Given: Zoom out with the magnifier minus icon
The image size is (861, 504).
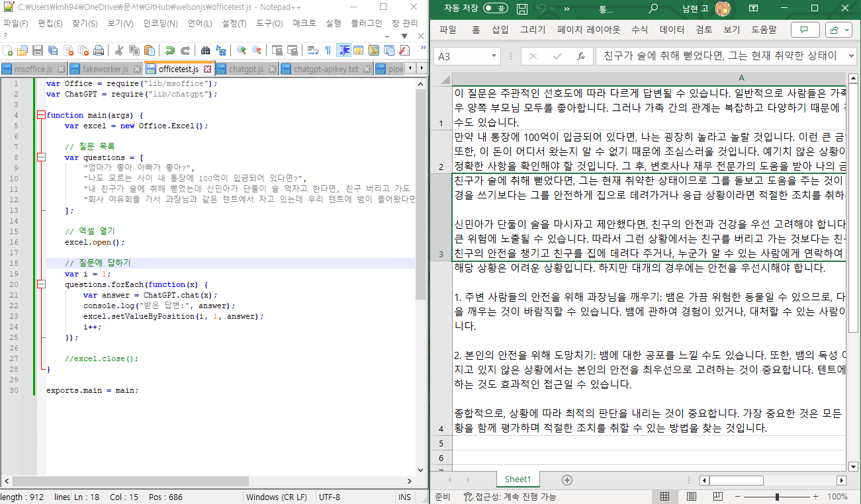Looking at the screenshot, I should click(x=257, y=50).
